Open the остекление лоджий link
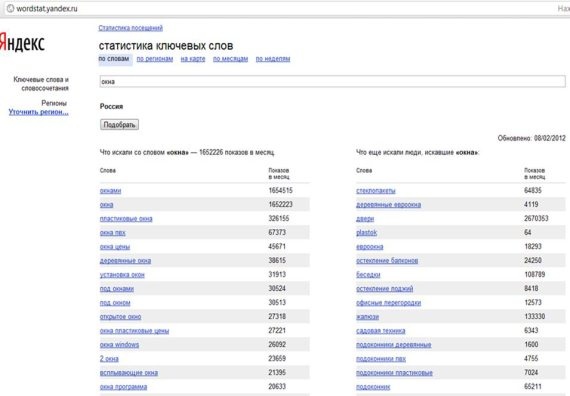The height and width of the screenshot is (396, 570). click(385, 289)
